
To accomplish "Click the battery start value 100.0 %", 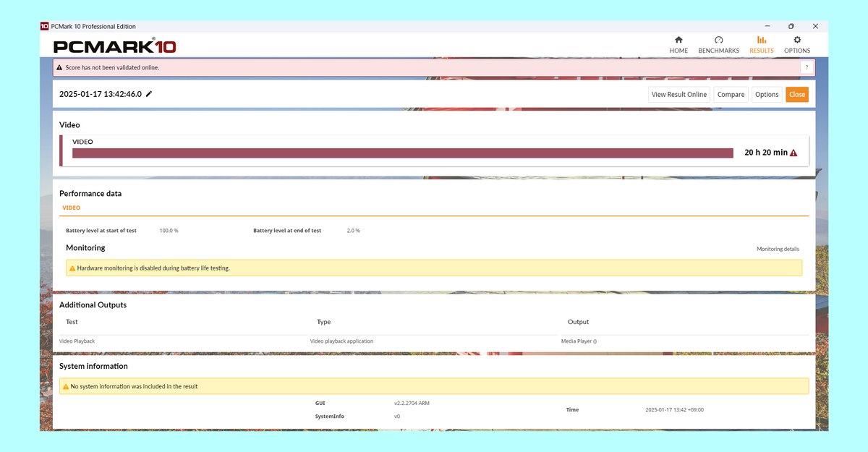I will tap(169, 231).
